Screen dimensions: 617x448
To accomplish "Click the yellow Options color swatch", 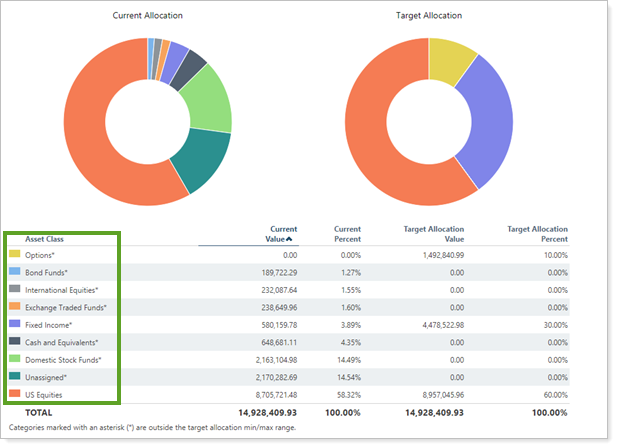I will (x=14, y=254).
